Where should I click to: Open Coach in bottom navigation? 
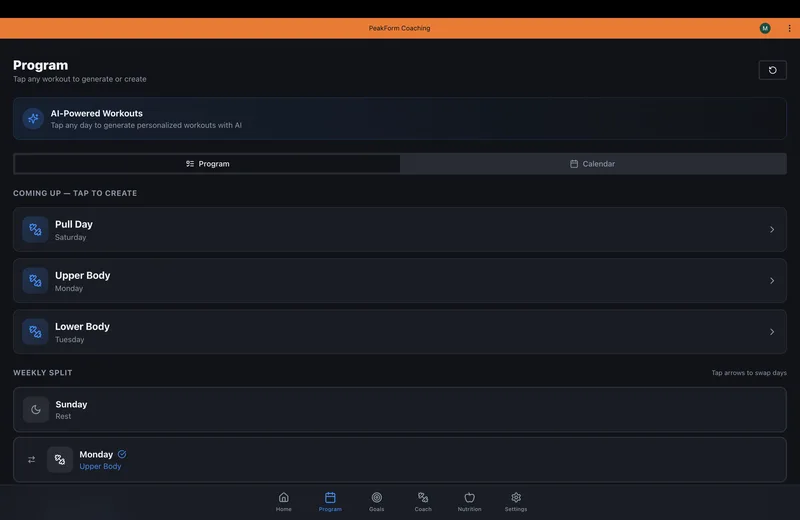tap(423, 502)
